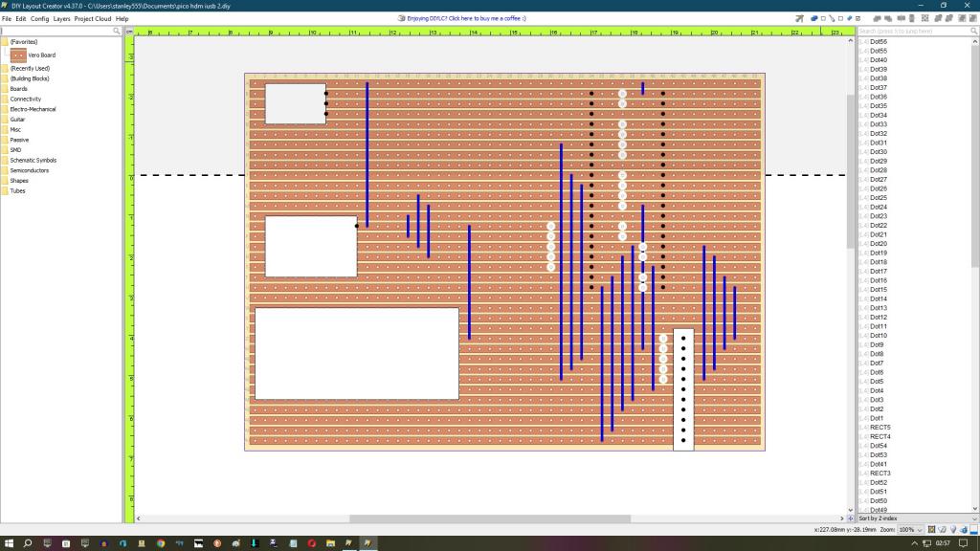Click the airplane icon in the top toolbar

[x=799, y=18]
